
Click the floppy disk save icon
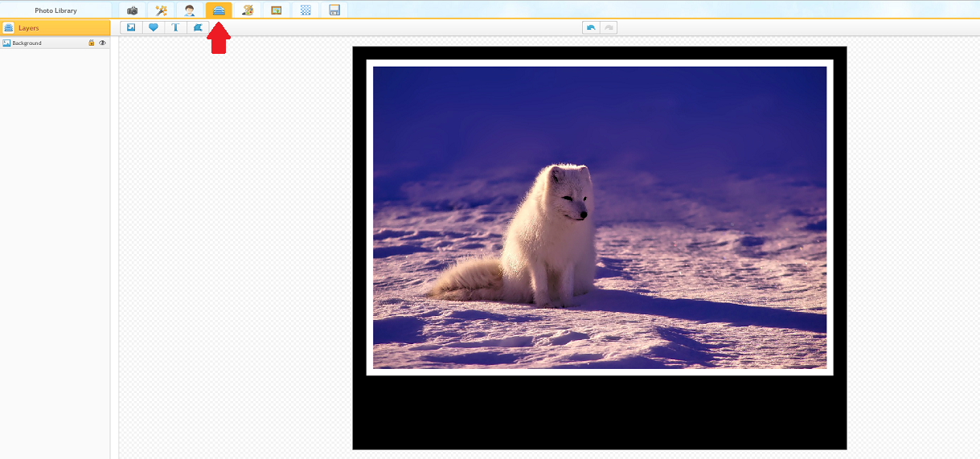[x=334, y=10]
